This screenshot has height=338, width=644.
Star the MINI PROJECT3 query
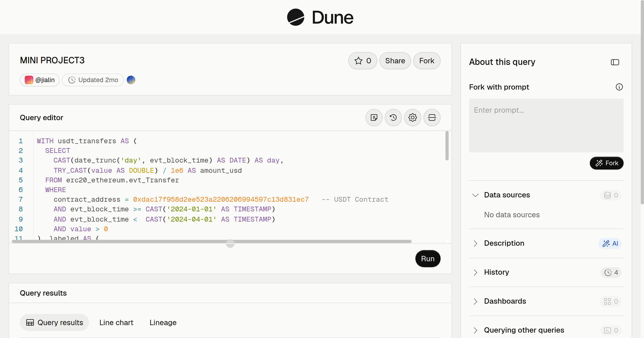(363, 61)
